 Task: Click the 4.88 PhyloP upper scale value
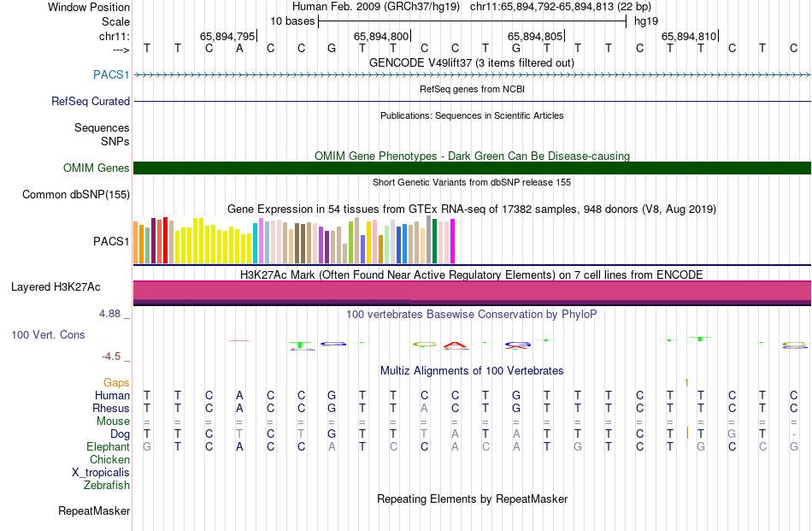coord(109,314)
